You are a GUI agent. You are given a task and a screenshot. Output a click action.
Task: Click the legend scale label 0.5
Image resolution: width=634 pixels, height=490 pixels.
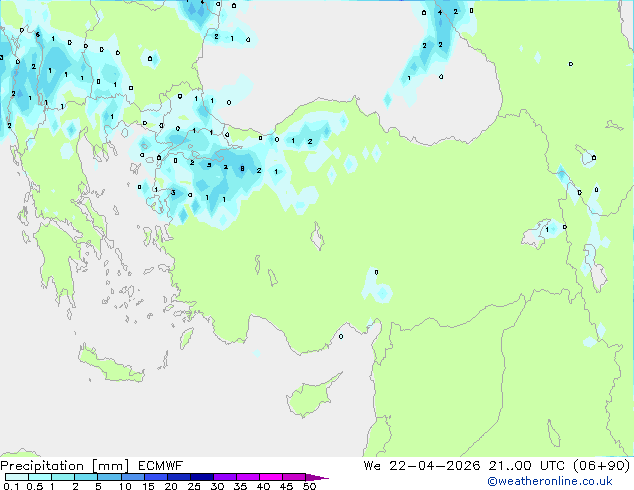34,486
